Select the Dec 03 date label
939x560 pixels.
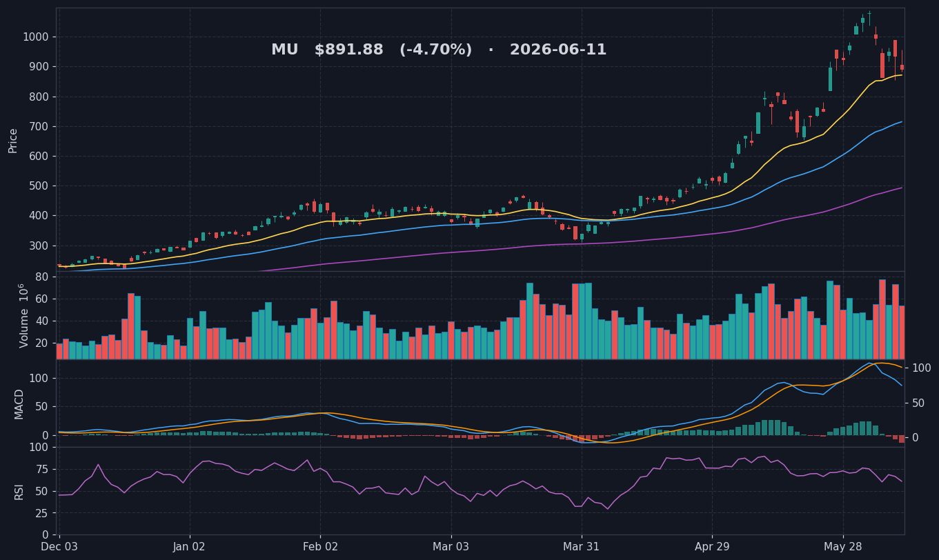[59, 547]
